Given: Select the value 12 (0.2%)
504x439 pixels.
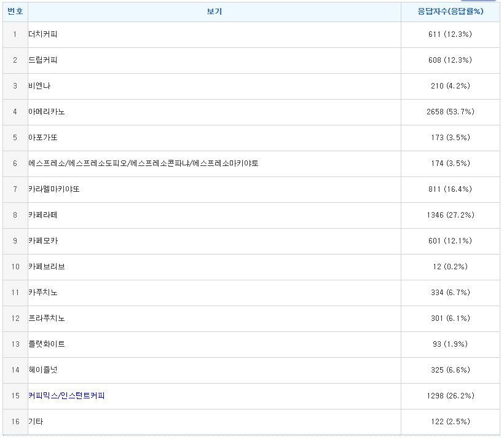Looking at the screenshot, I should 450,267.
